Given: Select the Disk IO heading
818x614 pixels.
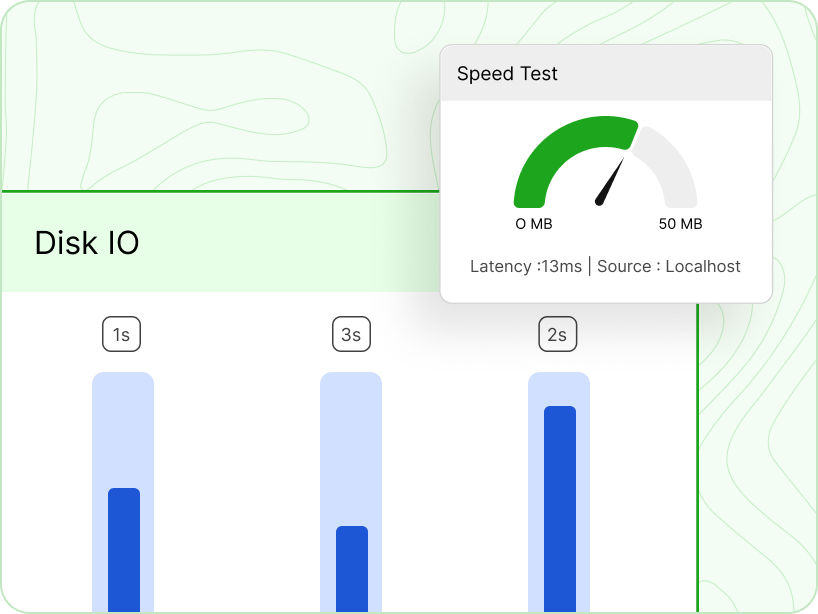Looking at the screenshot, I should 87,243.
